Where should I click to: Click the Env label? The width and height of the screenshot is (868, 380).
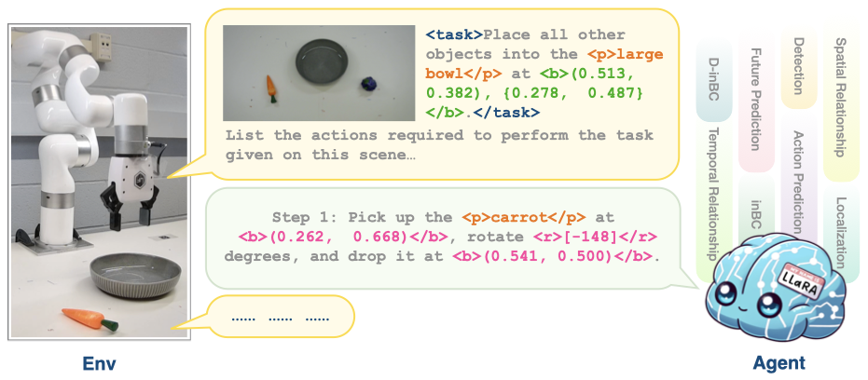tap(98, 361)
